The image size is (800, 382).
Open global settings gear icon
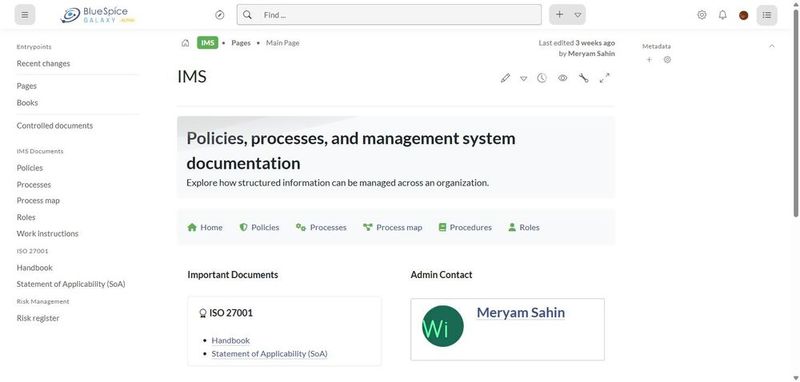[702, 15]
